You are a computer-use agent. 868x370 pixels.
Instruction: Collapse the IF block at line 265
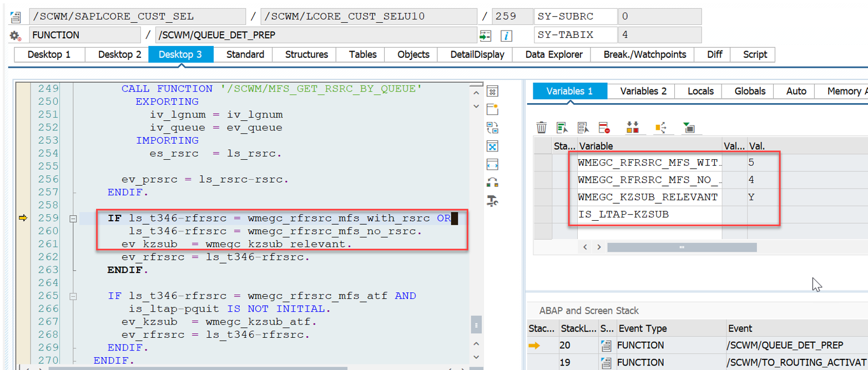72,296
